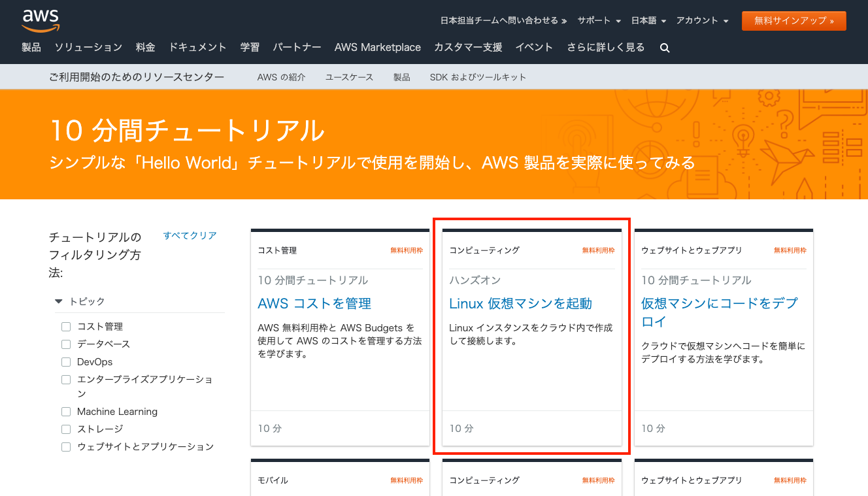
Task: Open AWS Marketplace menu item
Action: (378, 47)
